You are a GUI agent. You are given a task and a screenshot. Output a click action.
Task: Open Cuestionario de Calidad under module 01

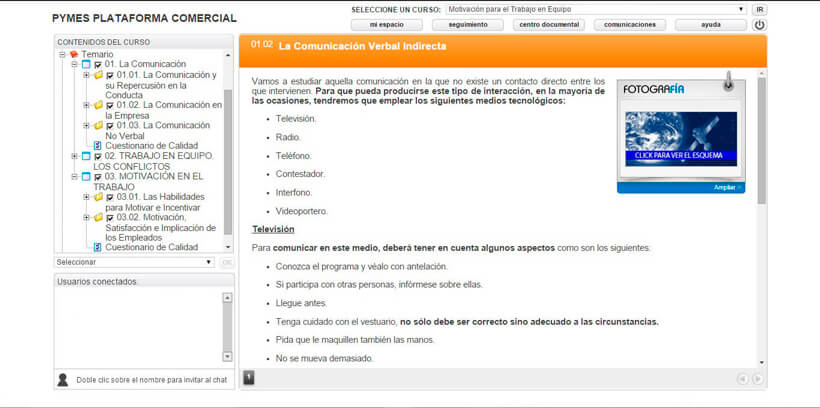[152, 146]
